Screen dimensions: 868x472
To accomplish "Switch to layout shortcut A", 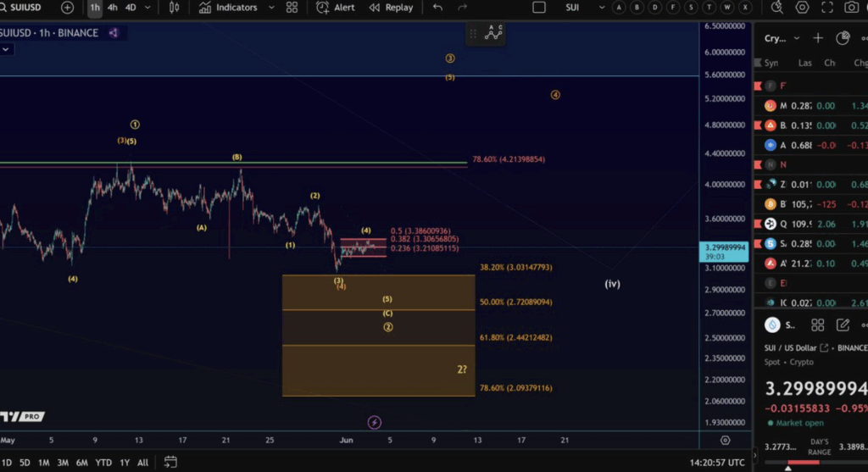I will click(x=619, y=7).
